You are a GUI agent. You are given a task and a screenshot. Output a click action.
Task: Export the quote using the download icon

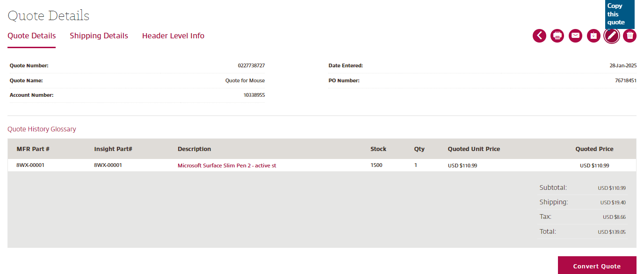[593, 36]
